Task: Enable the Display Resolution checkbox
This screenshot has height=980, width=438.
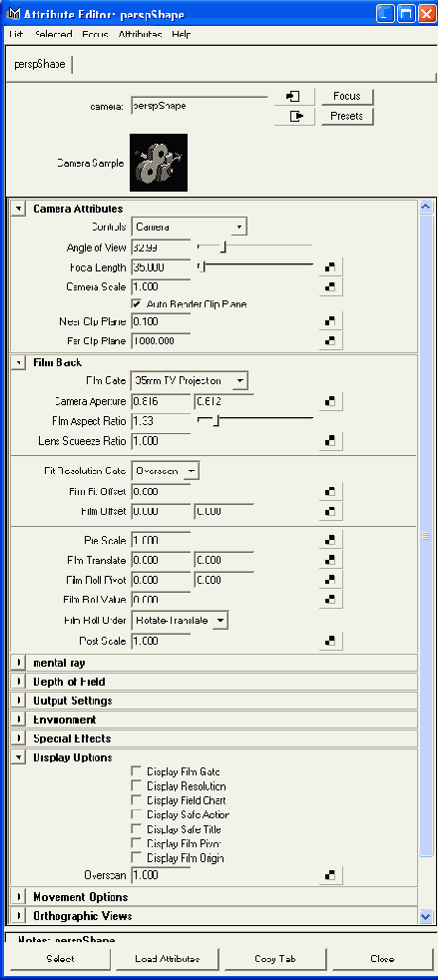Action: (137, 786)
